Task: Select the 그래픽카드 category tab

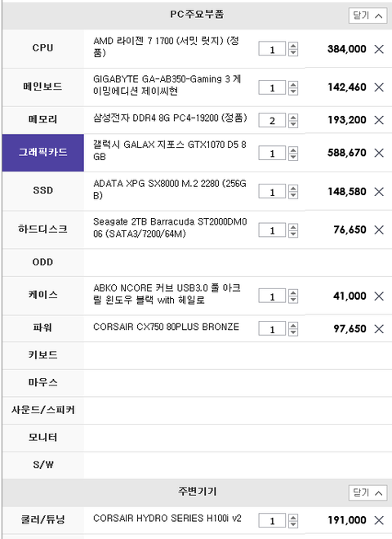Action: (x=43, y=153)
